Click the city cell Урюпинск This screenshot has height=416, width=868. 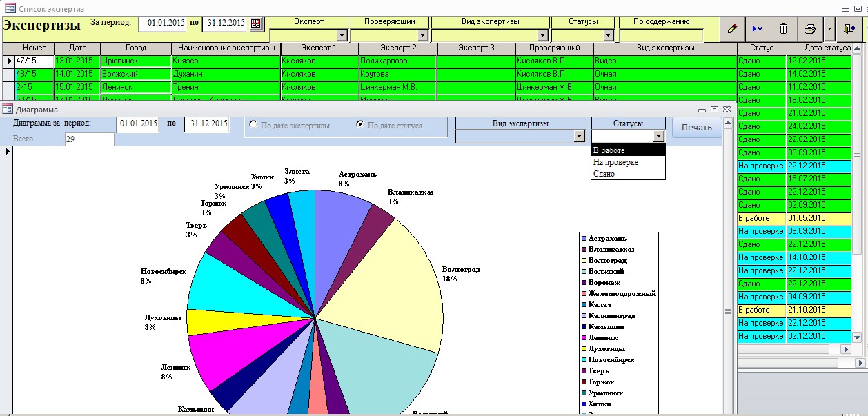[x=136, y=61]
